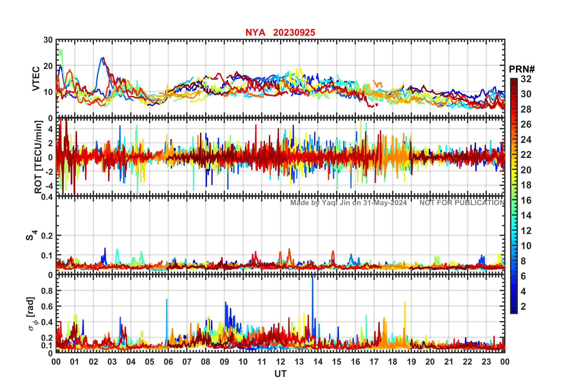This screenshot has height=392, width=561.
Task: Select the "14" label on the PRN colorbar
Action: click(x=526, y=215)
